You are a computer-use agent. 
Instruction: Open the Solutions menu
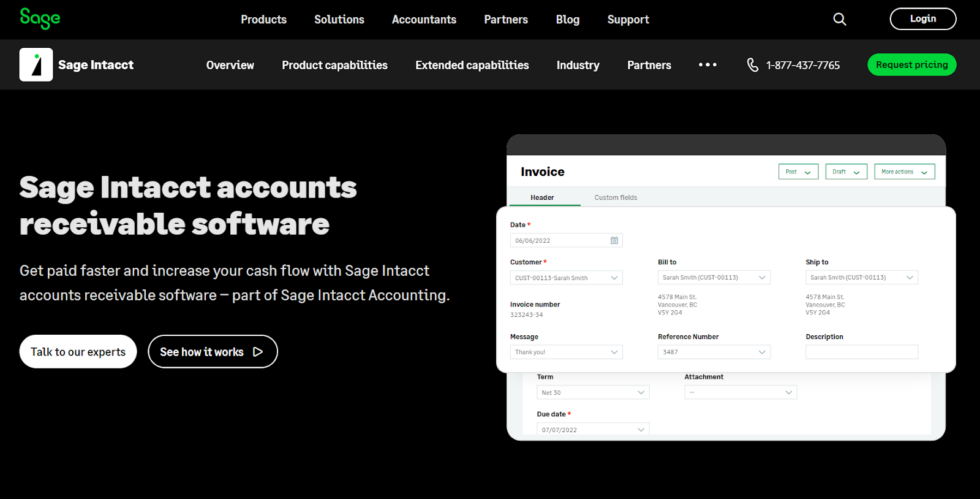(339, 19)
